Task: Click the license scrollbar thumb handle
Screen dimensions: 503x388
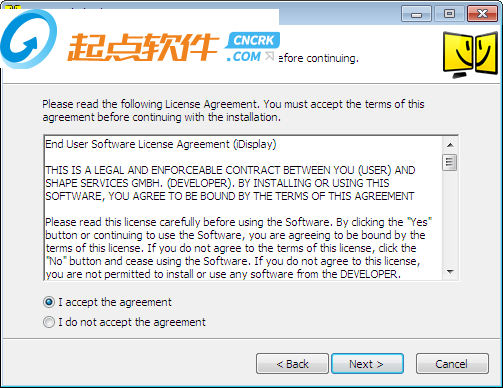Action: pos(450,162)
